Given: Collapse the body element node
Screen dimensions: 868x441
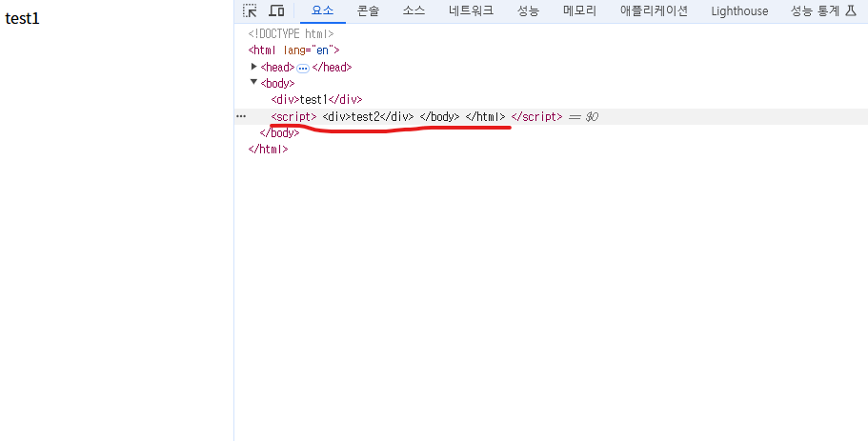Looking at the screenshot, I should [254, 82].
